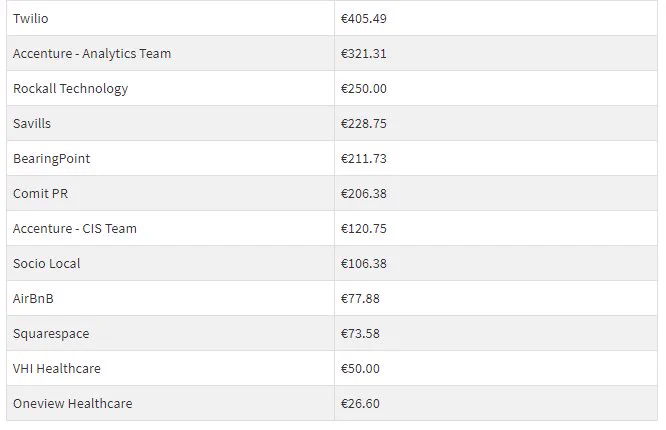
Task: Click the €405.49 amount for Twilio
Action: (x=364, y=19)
